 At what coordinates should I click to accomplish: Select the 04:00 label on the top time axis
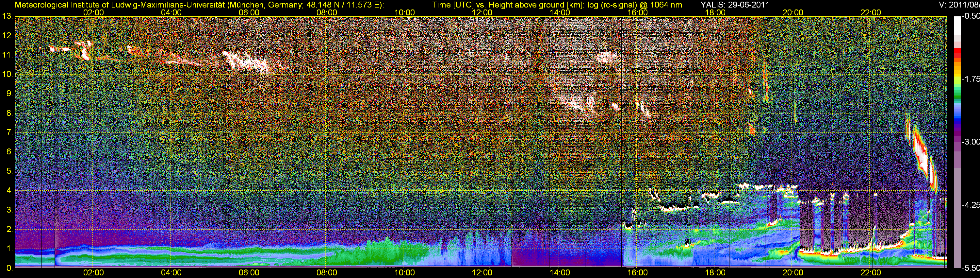click(x=171, y=12)
